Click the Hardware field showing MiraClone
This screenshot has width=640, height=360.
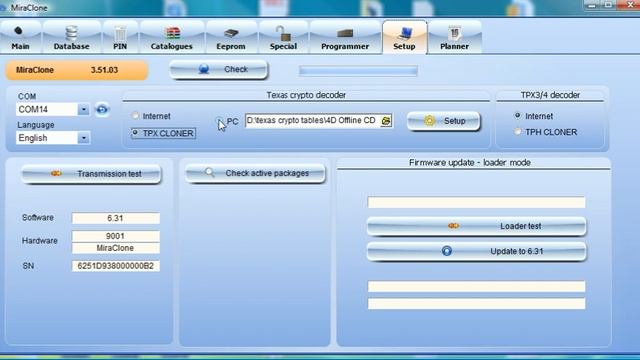click(x=116, y=248)
